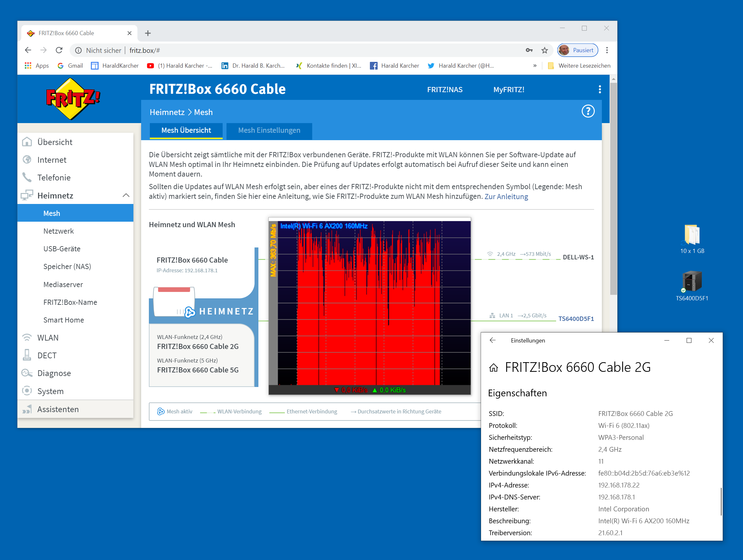Image resolution: width=743 pixels, height=560 pixels.
Task: Collapse the Heimnetz sidebar section
Action: pyautogui.click(x=126, y=196)
